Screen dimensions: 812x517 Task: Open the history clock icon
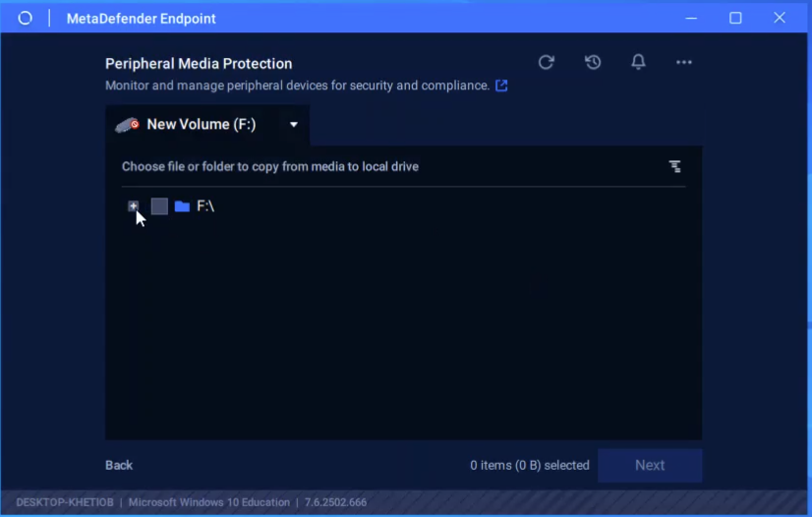click(593, 62)
